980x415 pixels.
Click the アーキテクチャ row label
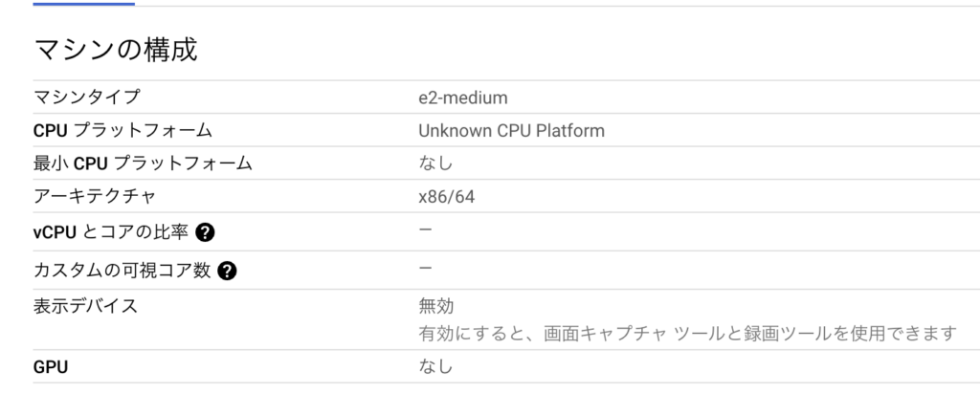tap(95, 197)
